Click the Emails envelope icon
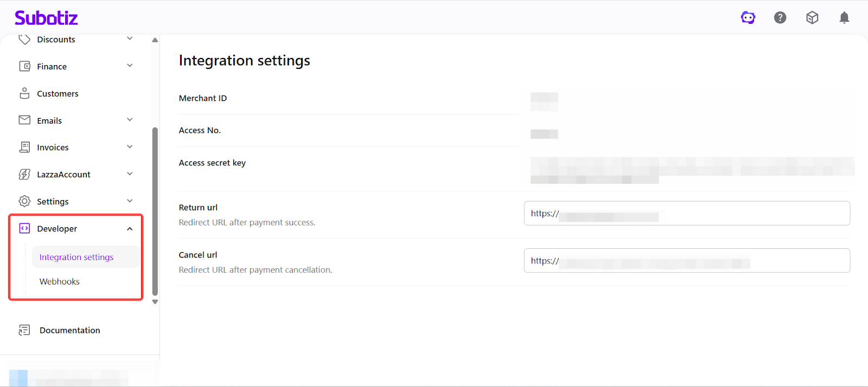Viewport: 868px width, 387px height. (x=24, y=120)
